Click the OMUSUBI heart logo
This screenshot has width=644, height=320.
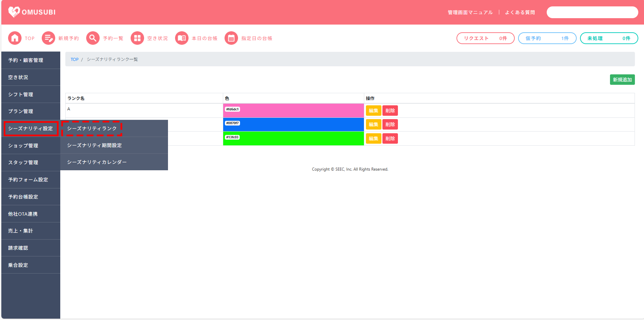pyautogui.click(x=14, y=12)
